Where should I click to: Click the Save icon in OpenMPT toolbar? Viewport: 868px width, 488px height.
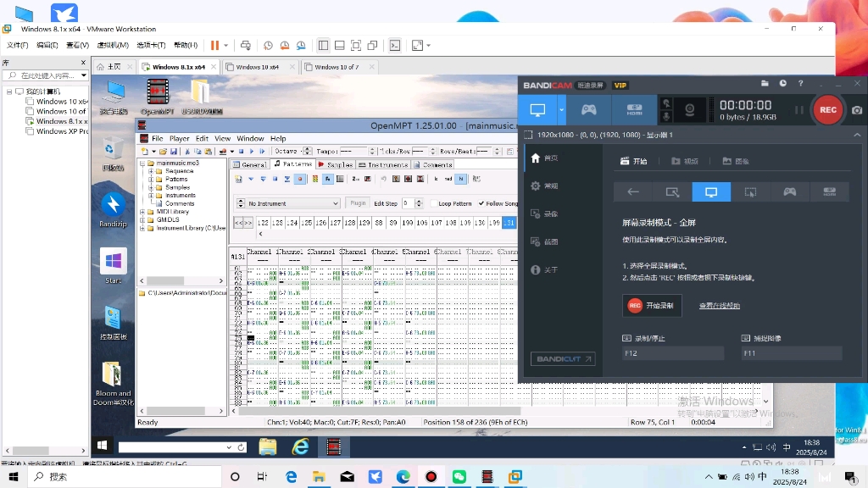click(x=174, y=151)
